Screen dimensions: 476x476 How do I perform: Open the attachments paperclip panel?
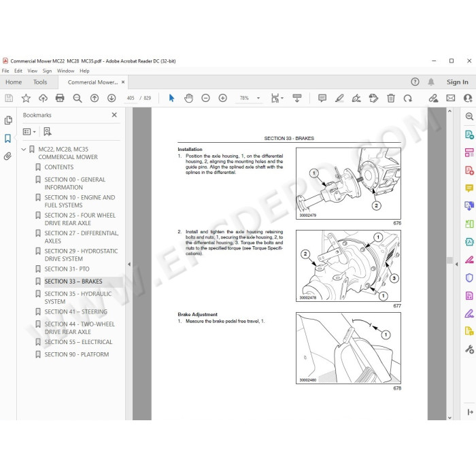click(7, 156)
